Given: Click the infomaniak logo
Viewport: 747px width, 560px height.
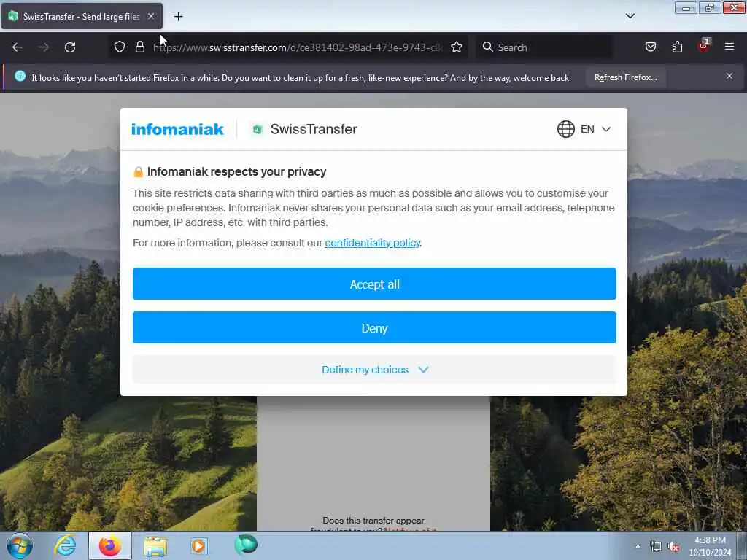Looking at the screenshot, I should coord(177,129).
